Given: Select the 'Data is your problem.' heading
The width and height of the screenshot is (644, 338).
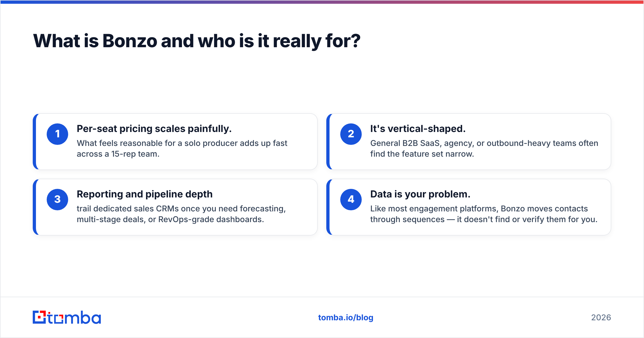Looking at the screenshot, I should coord(420,194).
